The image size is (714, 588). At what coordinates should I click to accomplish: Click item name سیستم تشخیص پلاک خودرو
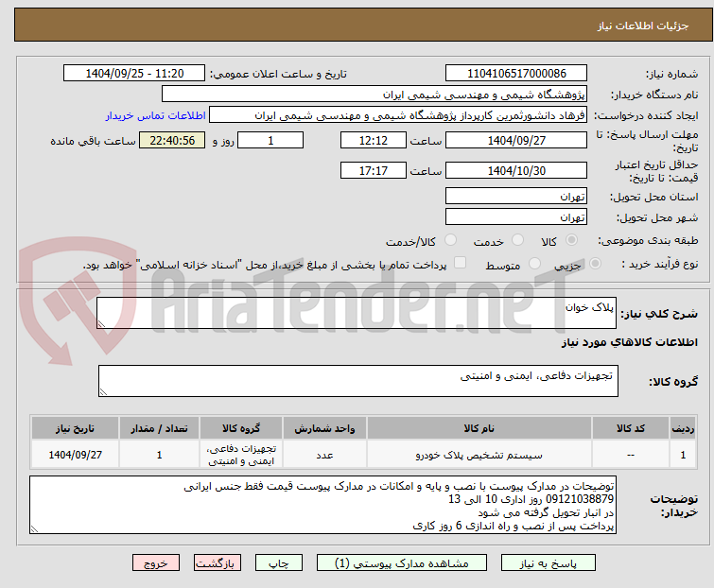click(x=479, y=455)
